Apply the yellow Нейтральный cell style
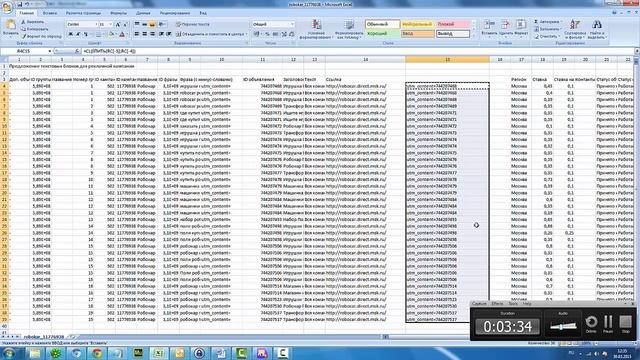 (x=418, y=24)
